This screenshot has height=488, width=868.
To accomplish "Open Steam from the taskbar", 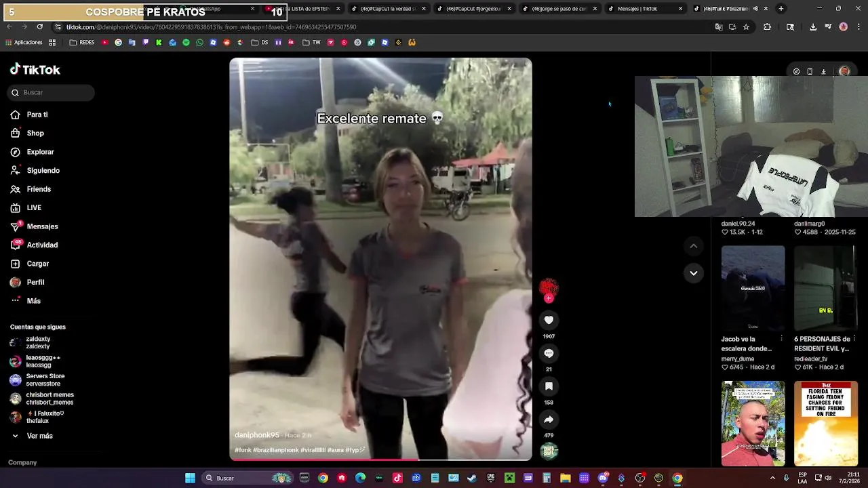I will tap(471, 478).
